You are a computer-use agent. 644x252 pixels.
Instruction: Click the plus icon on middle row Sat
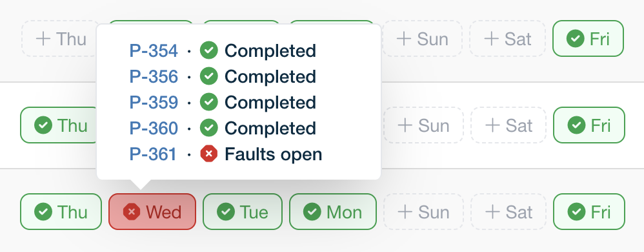(x=492, y=125)
